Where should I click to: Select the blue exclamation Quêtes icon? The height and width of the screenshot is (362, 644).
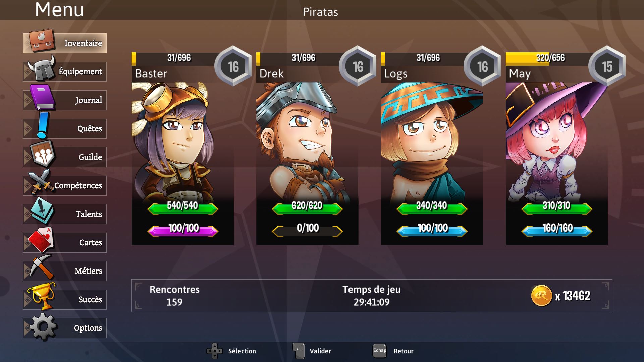(x=43, y=125)
